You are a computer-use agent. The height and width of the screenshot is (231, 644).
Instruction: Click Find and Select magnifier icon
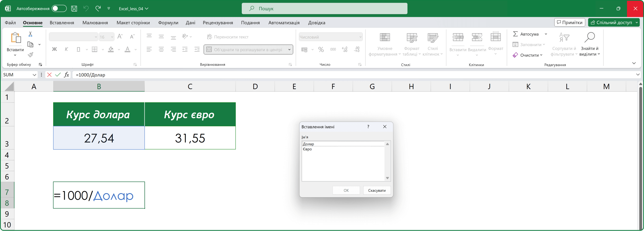[589, 38]
